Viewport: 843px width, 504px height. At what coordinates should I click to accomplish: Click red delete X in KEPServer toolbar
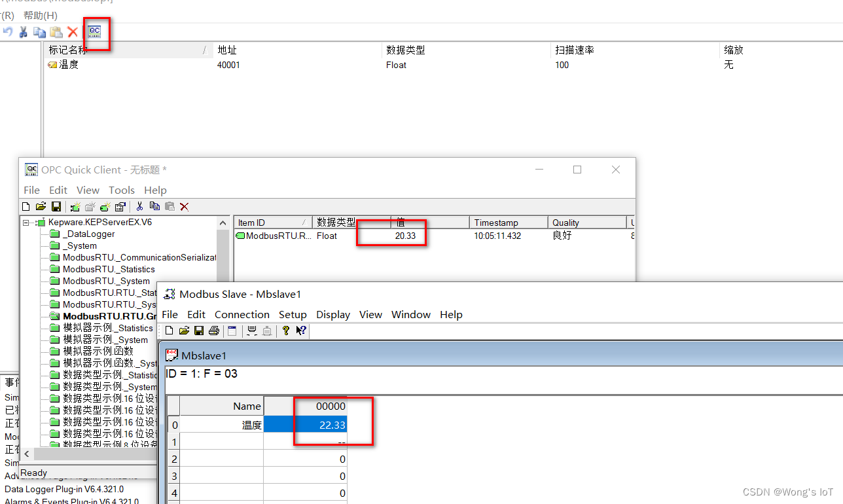click(x=73, y=31)
